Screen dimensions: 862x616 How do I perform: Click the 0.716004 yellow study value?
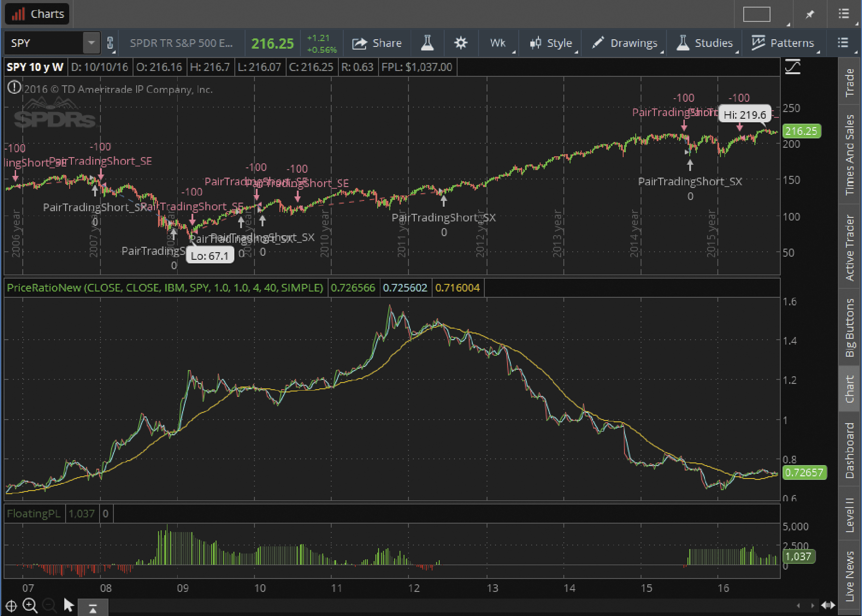pyautogui.click(x=458, y=288)
